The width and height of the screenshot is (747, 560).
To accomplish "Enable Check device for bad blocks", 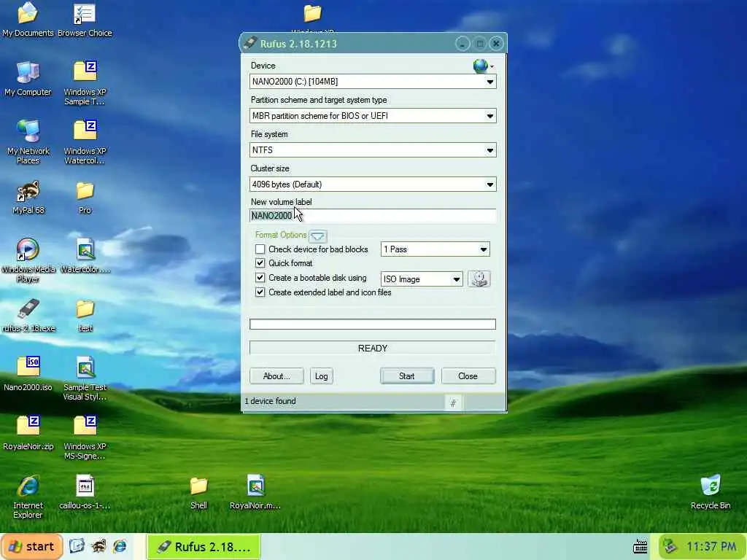I will tap(260, 249).
